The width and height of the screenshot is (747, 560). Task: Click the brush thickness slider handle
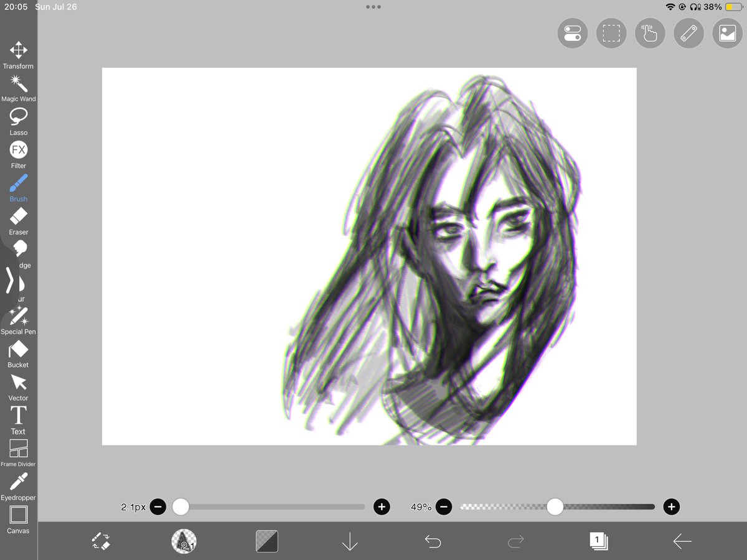181,507
